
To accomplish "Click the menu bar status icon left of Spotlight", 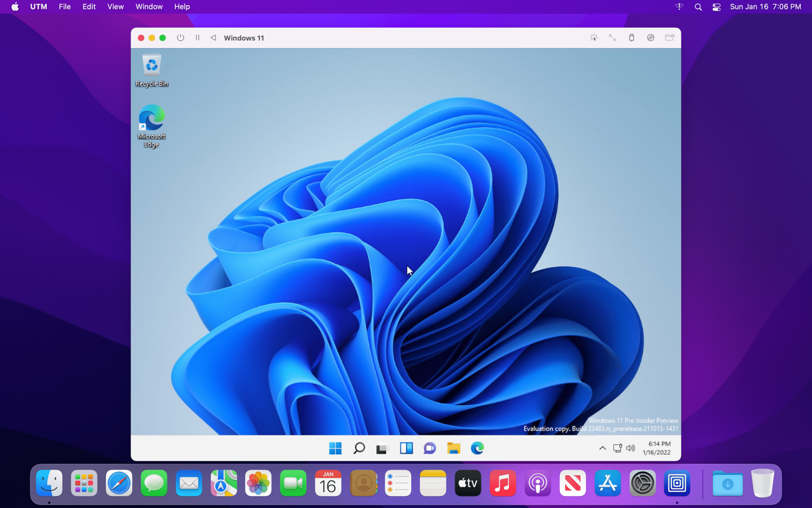I will point(679,7).
